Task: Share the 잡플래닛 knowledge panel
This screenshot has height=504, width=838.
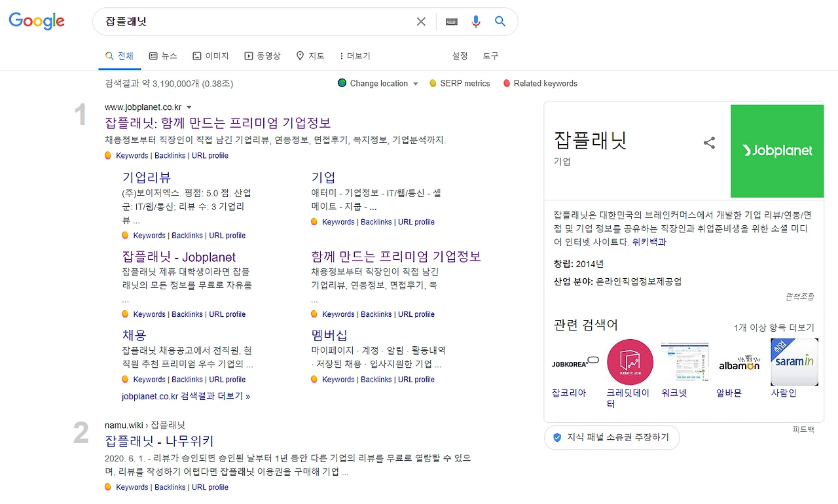Action: coord(709,143)
